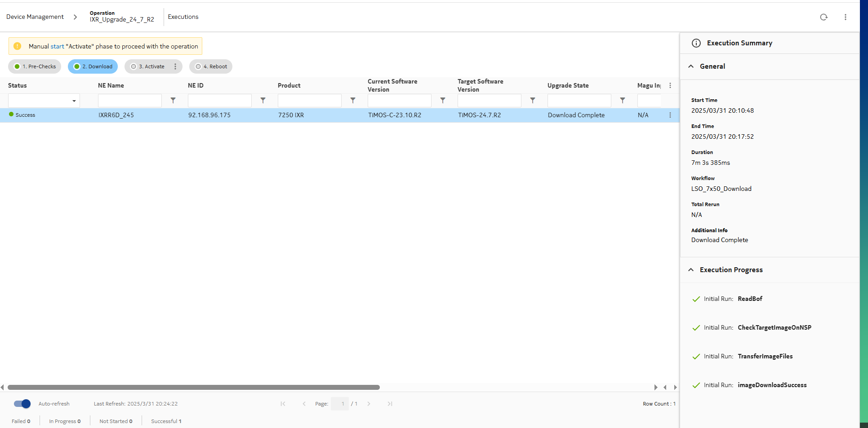Screen dimensions: 868x428
Task: Toggle the Auto-refresh switch
Action: [x=22, y=404]
